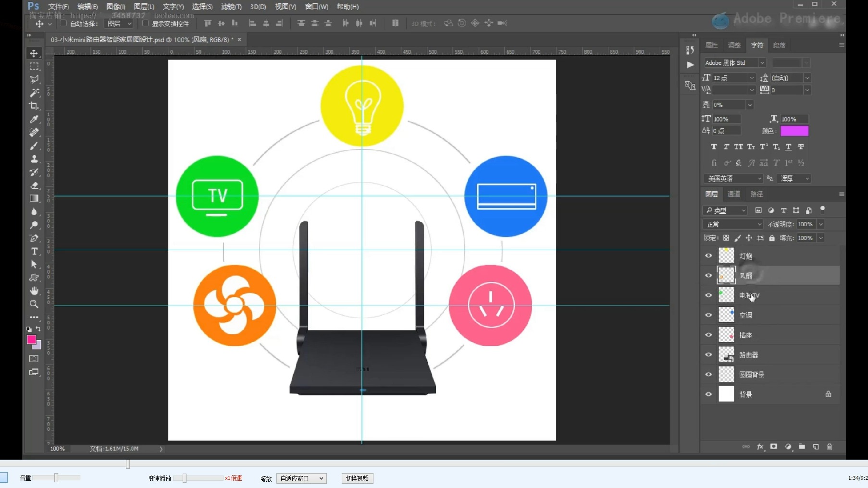The image size is (868, 488).
Task: Open the 自适应窗口 zoom dropdown
Action: [302, 478]
